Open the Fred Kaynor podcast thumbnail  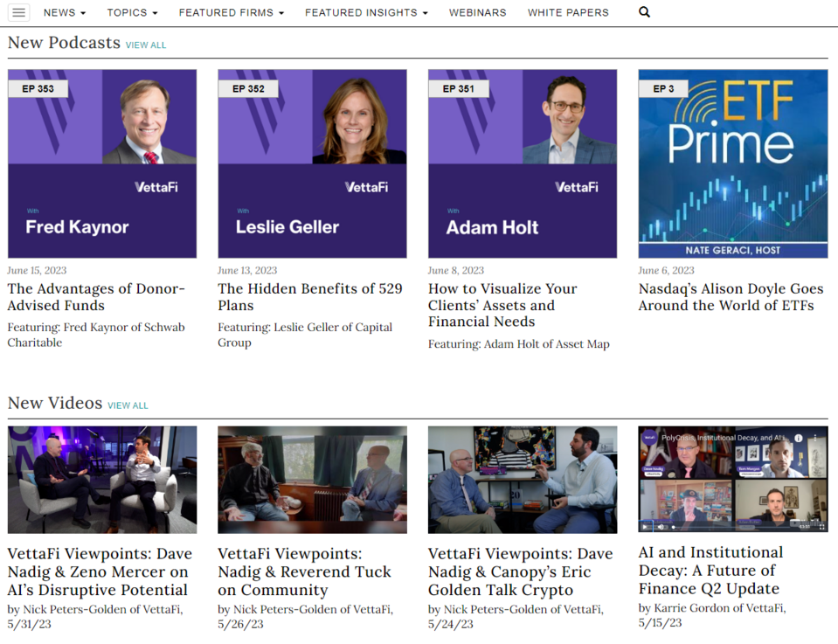[x=102, y=163]
